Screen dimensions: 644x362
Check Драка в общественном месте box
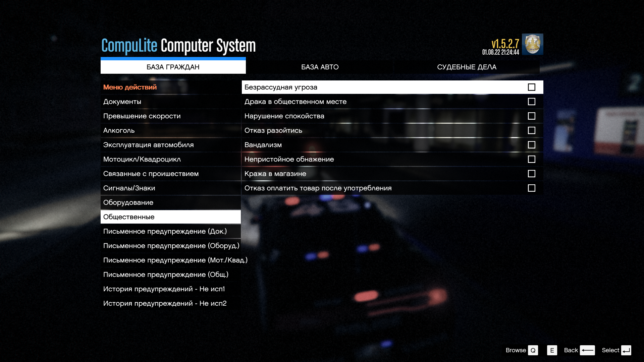pyautogui.click(x=531, y=102)
